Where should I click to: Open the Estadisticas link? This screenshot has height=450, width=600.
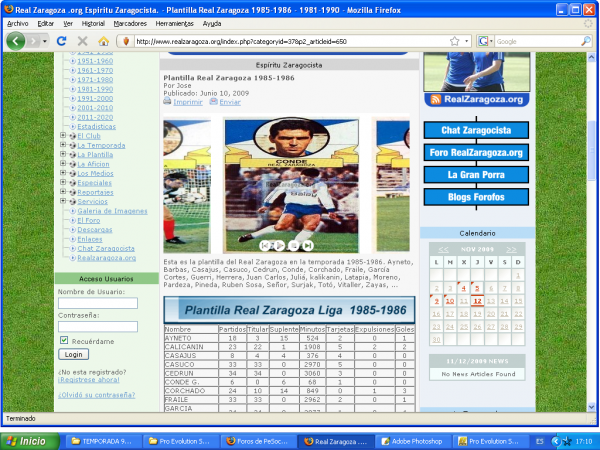coord(96,127)
